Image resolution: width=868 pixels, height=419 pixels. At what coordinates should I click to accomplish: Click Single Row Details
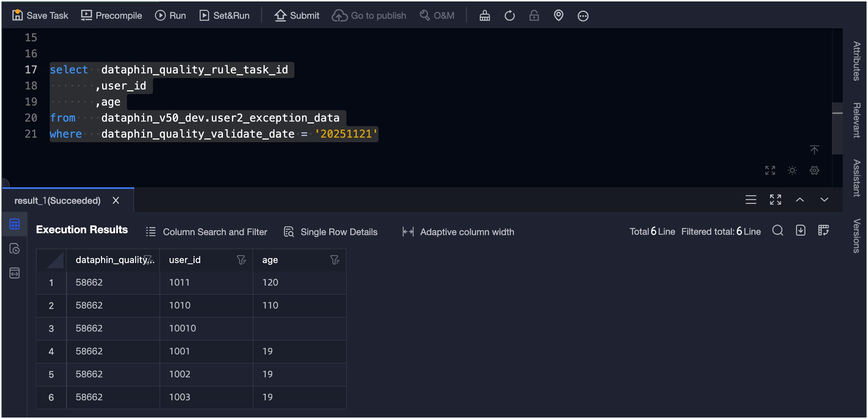[x=331, y=232]
